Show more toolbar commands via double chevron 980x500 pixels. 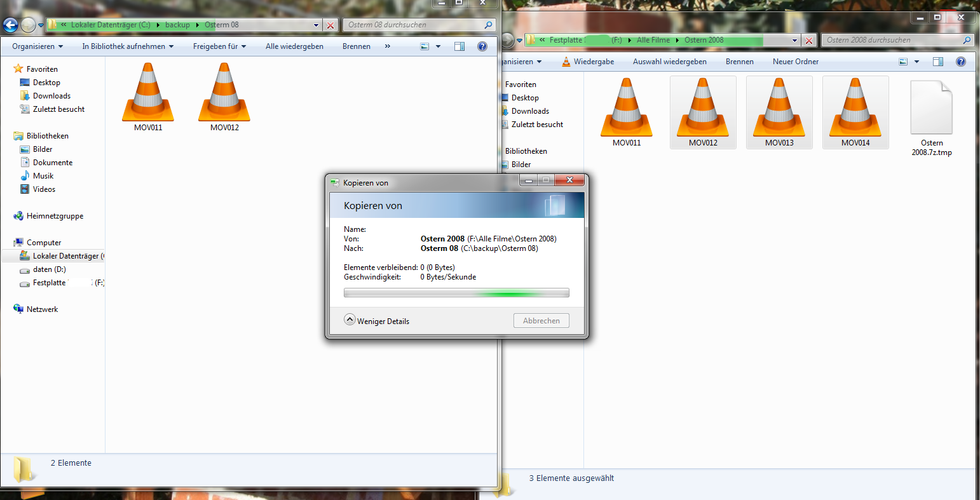[388, 46]
